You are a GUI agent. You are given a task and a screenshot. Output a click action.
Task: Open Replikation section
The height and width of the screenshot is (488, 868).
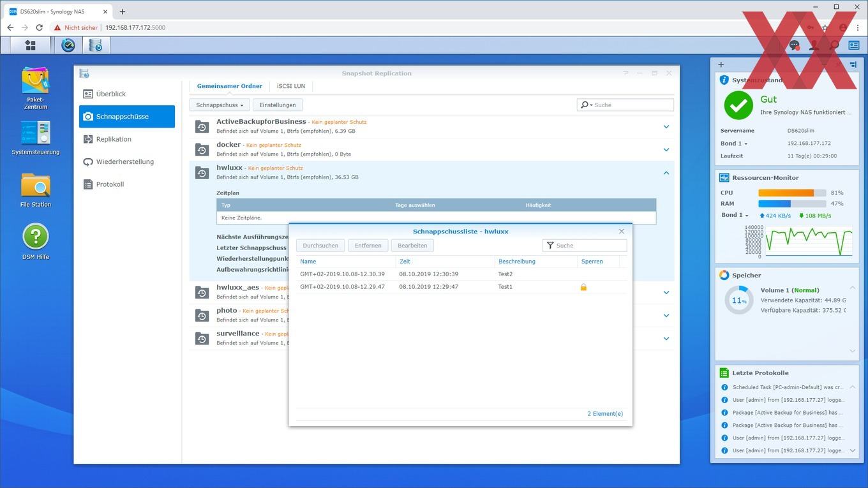click(127, 139)
